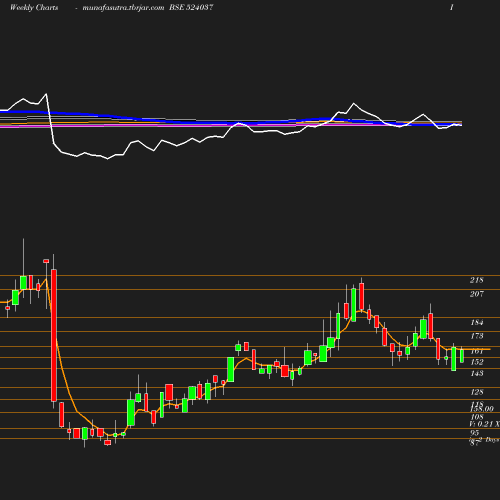Image resolution: width=500 pixels, height=500 pixels.
Task: Select the 108 price level label
Action: click(477, 417)
